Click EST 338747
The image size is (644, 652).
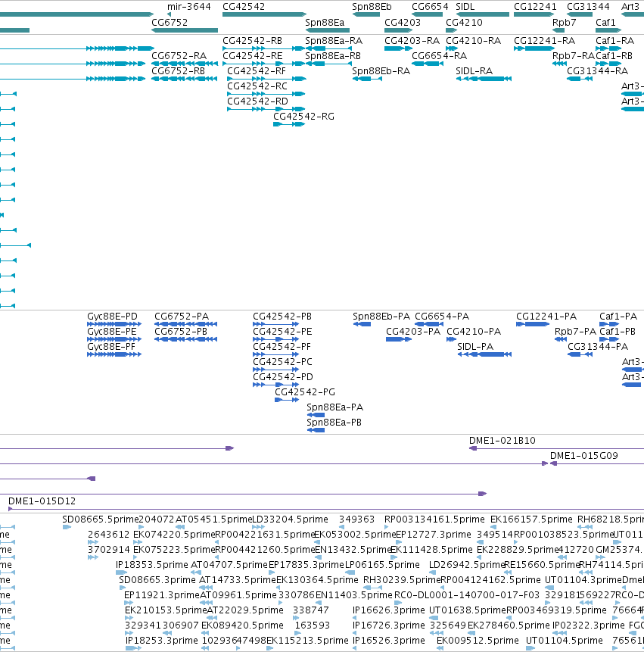(311, 610)
